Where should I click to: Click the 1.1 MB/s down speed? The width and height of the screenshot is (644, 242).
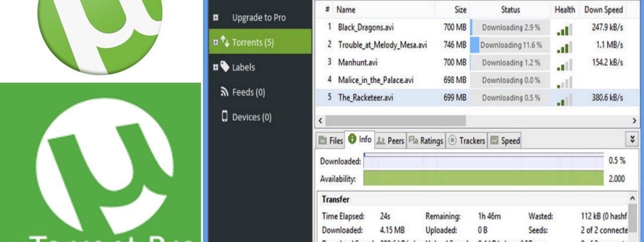[610, 45]
